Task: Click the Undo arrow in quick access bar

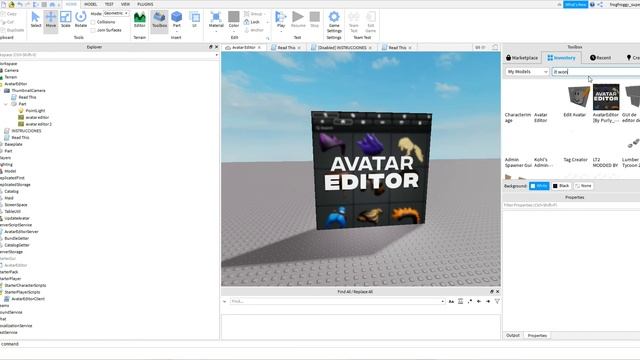Action: coord(20,4)
